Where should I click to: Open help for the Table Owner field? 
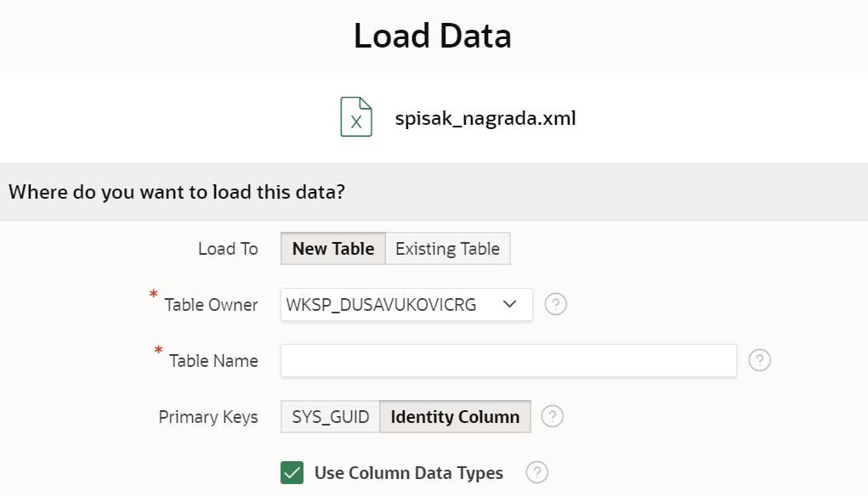tap(555, 304)
